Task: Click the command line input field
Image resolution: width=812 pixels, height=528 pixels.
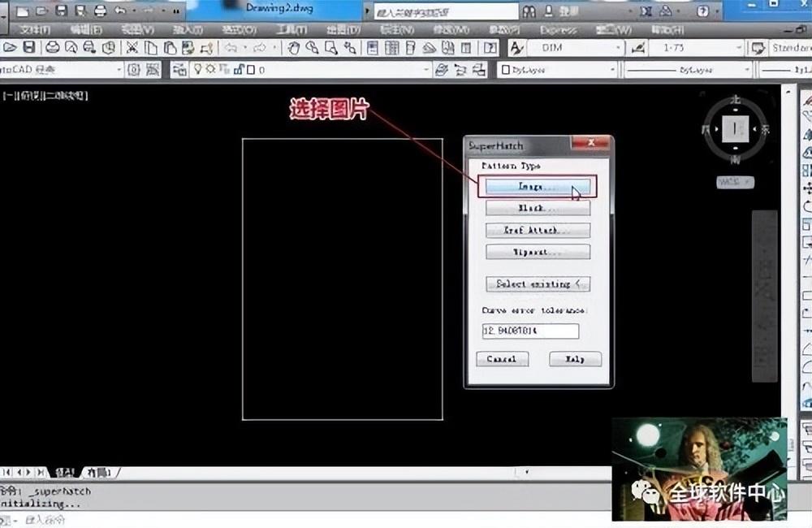Action: pyautogui.click(x=305, y=520)
